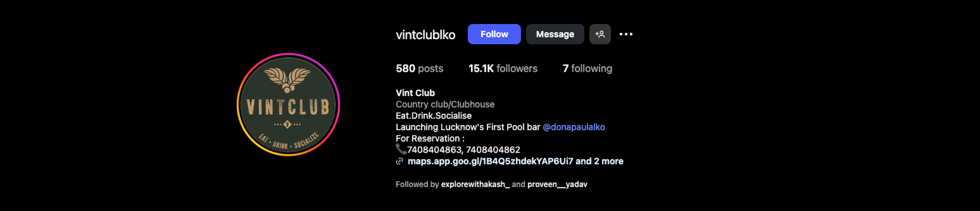Open the @donapaulalko mention link
Image resolution: width=980 pixels, height=211 pixels.
(x=574, y=127)
